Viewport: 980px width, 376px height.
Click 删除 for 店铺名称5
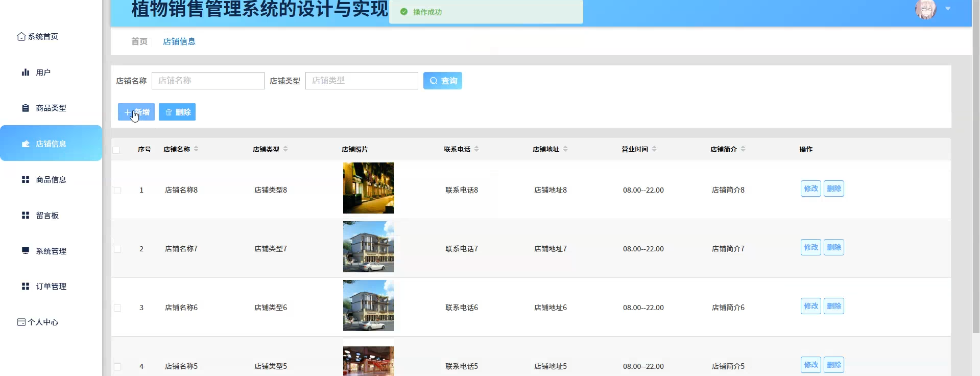(x=834, y=365)
